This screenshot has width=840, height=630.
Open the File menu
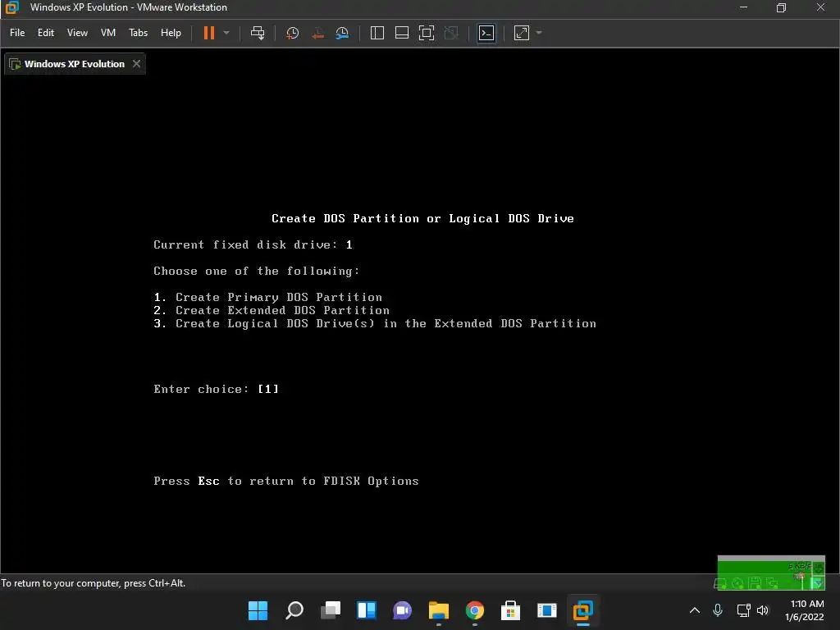[17, 33]
